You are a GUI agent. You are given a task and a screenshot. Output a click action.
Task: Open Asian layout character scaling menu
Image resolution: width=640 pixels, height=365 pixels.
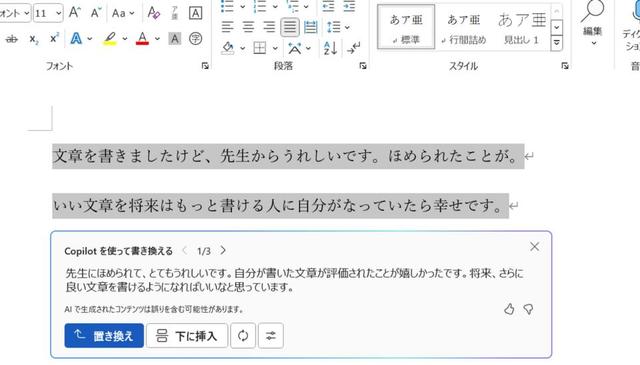coord(299,49)
